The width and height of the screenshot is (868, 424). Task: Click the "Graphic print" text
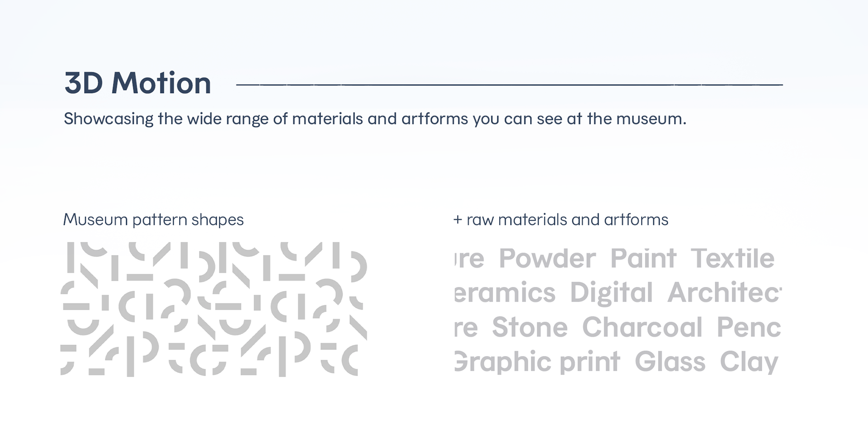tap(537, 362)
